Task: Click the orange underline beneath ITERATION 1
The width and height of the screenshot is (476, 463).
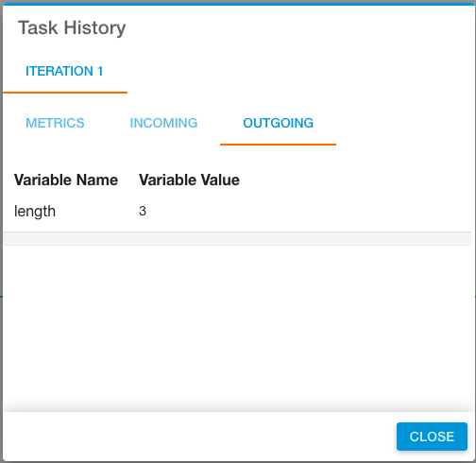Action: 65,93
